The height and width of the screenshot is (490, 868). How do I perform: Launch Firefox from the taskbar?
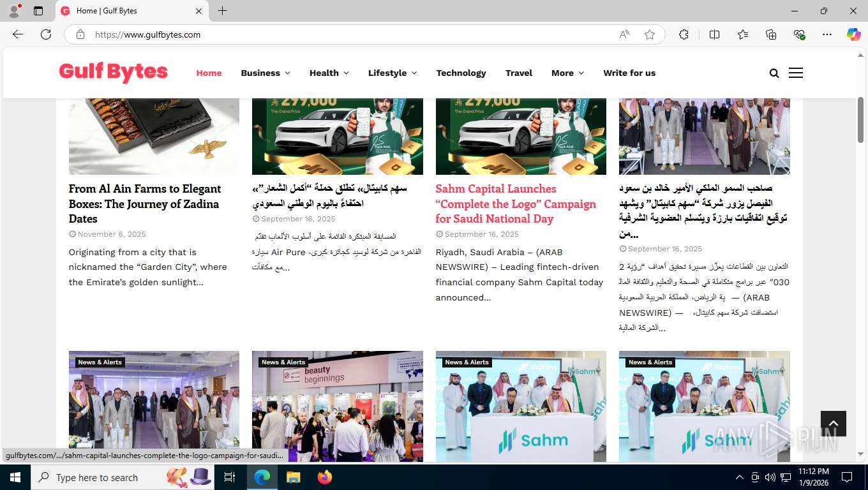click(325, 477)
